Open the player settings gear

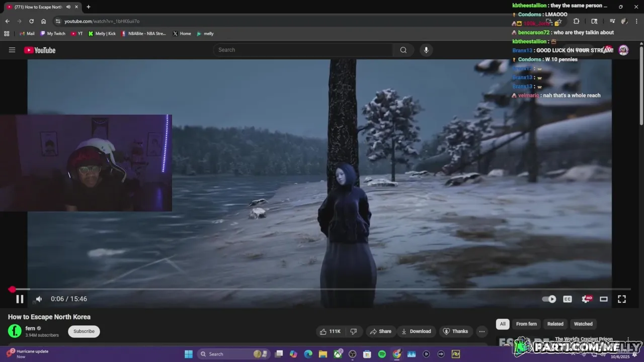click(x=586, y=299)
